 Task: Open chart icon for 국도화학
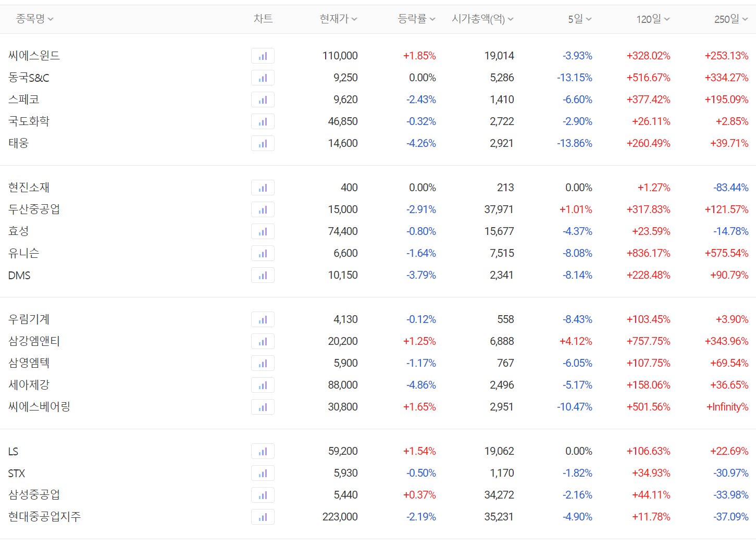[263, 121]
